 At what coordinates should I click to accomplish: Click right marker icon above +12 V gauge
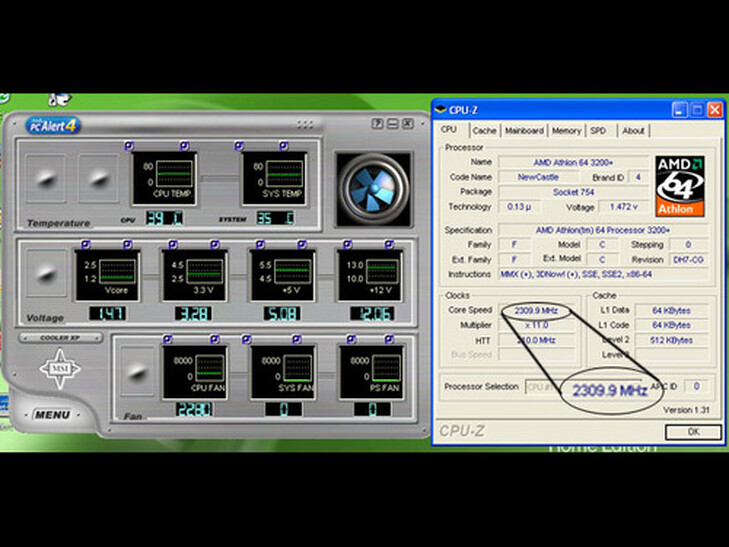coord(389,244)
